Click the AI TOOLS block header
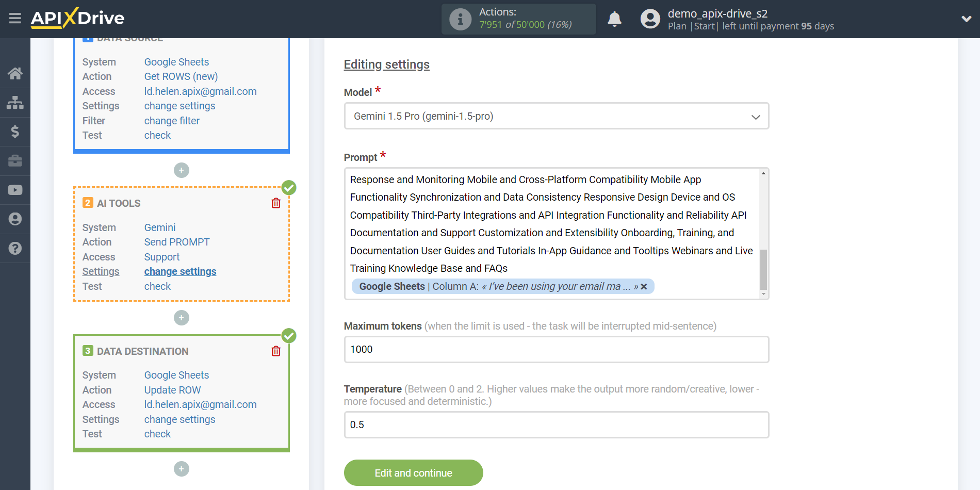The width and height of the screenshot is (980, 490). [x=119, y=203]
